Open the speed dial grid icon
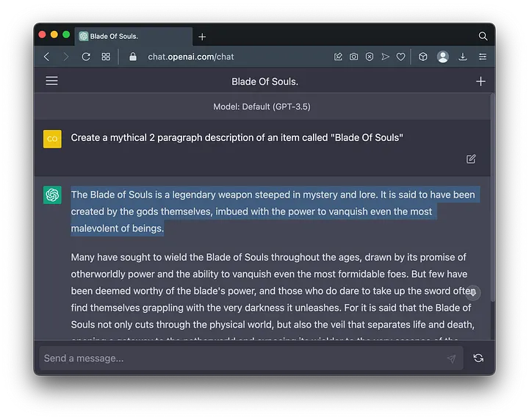The width and height of the screenshot is (529, 420). click(x=106, y=57)
